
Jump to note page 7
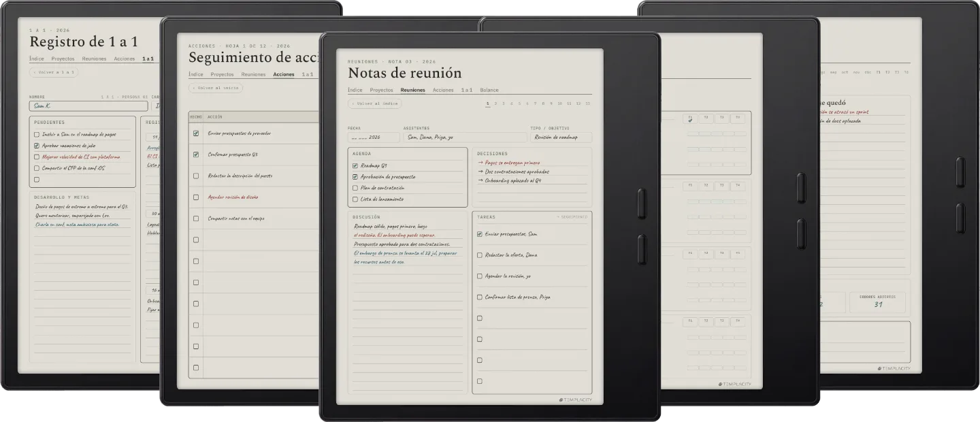point(535,103)
